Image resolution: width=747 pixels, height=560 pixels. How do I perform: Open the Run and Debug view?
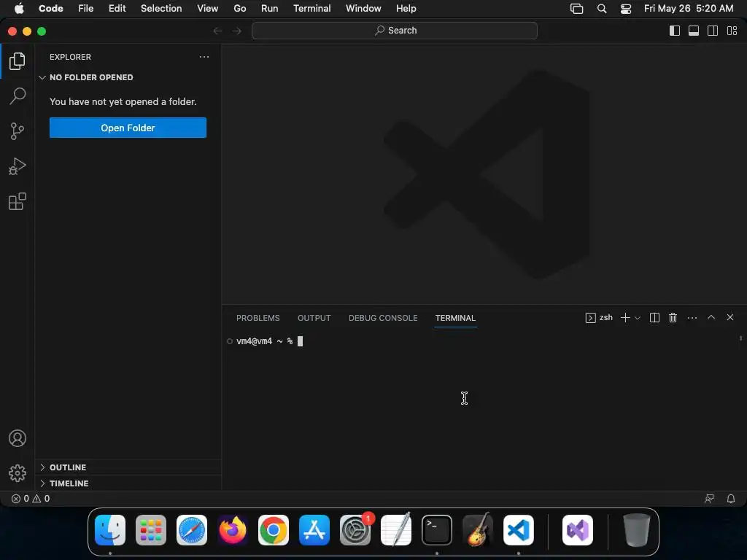[x=18, y=166]
